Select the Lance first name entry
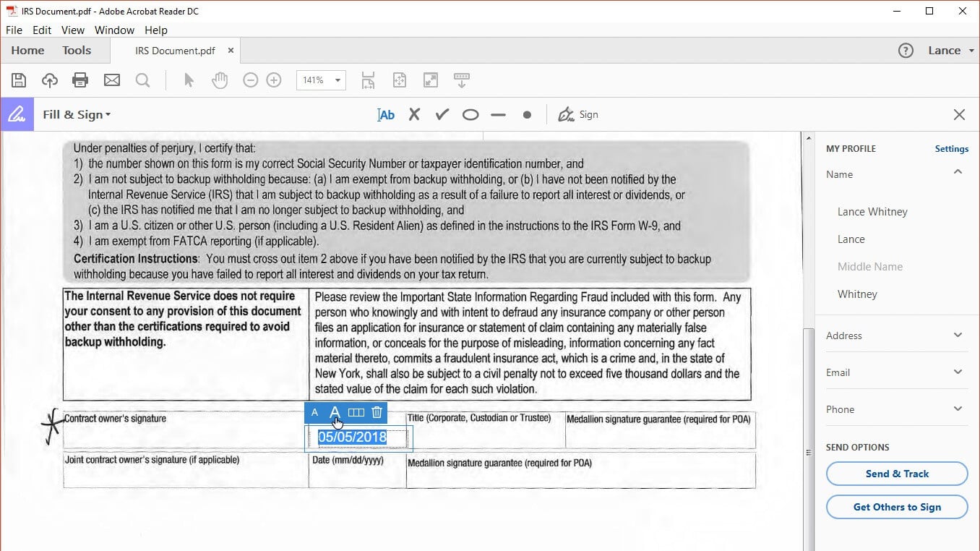980x551 pixels. point(851,239)
